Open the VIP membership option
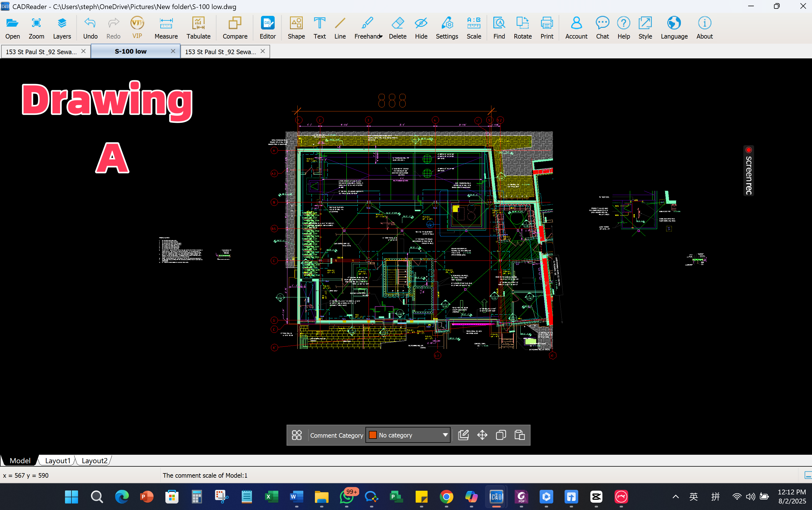This screenshot has width=812, height=510. [x=137, y=28]
